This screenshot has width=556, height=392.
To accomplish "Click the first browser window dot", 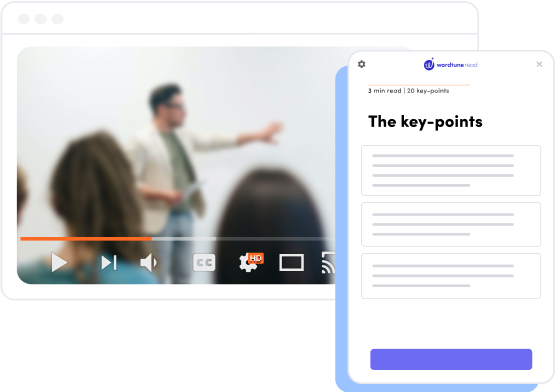I will point(24,19).
